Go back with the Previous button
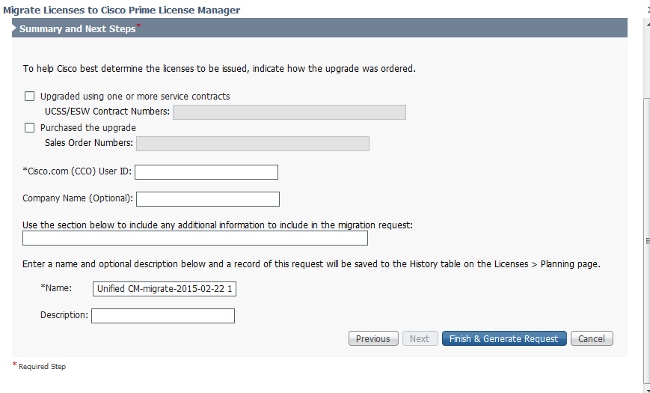 (x=373, y=339)
